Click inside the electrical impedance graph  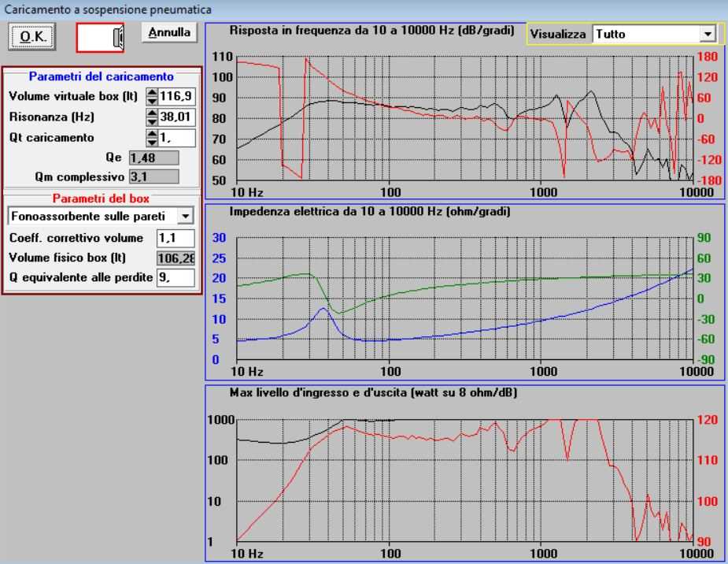(x=465, y=299)
